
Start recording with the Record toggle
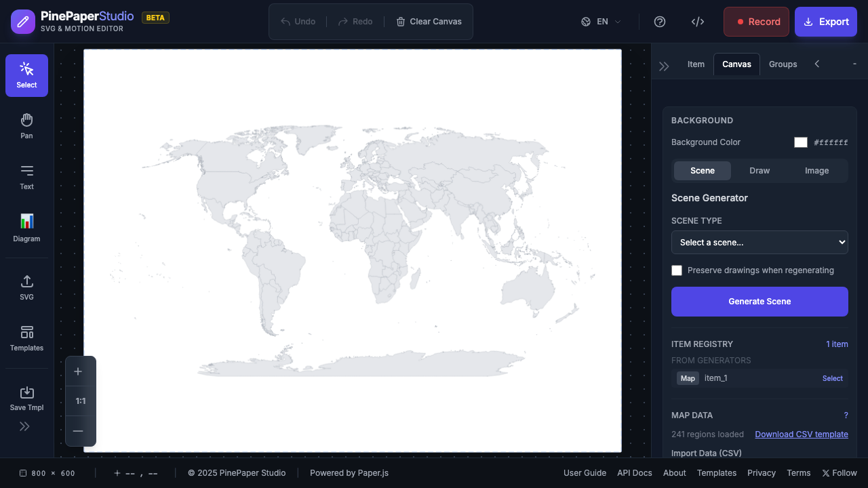click(x=756, y=21)
